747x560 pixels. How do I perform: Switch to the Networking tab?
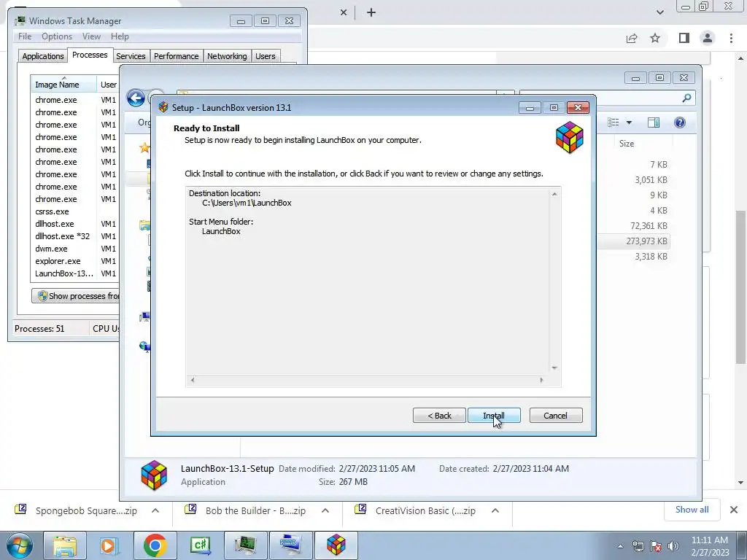(x=227, y=55)
